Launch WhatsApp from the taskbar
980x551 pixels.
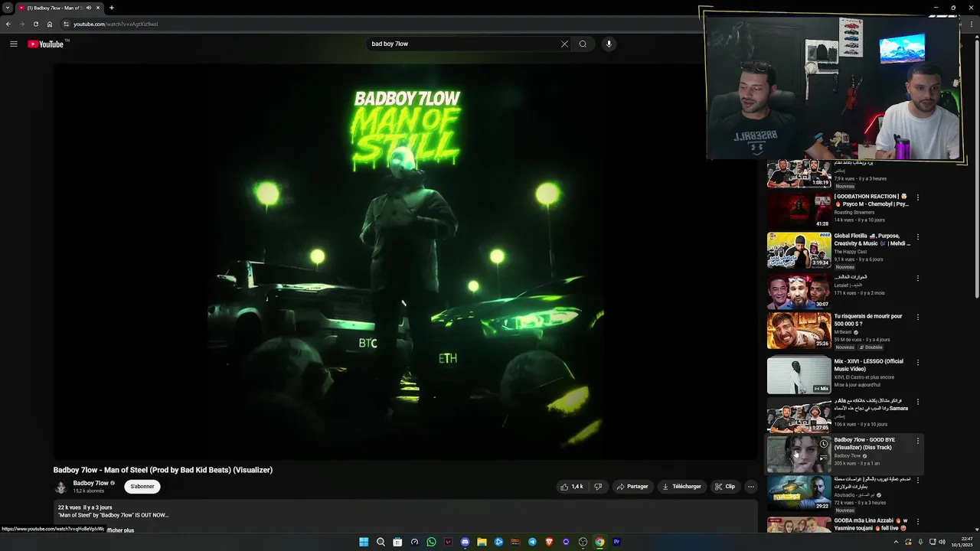pos(431,542)
